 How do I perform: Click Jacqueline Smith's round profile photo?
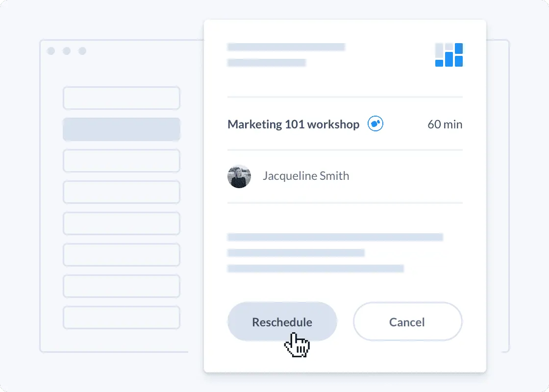click(239, 176)
